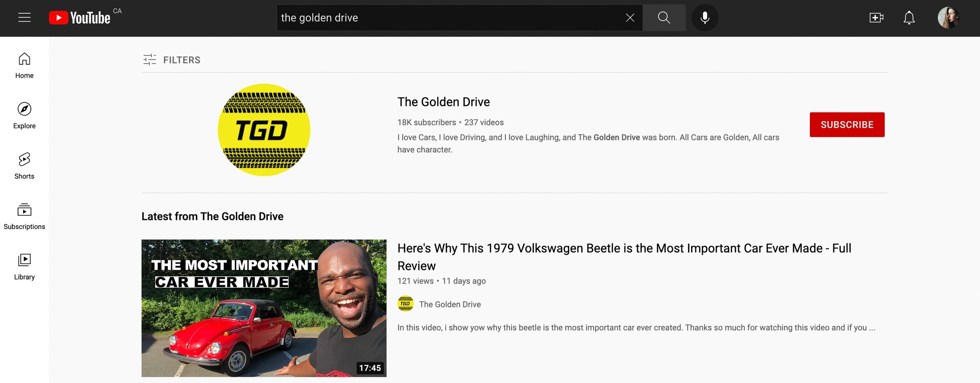The image size is (980, 383).
Task: Open Library in sidebar
Action: [24, 267]
